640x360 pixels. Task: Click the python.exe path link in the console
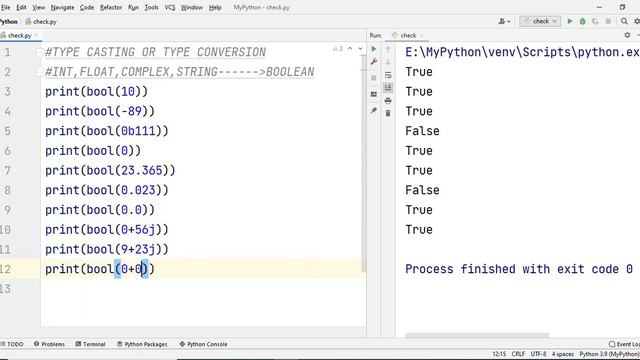point(522,52)
